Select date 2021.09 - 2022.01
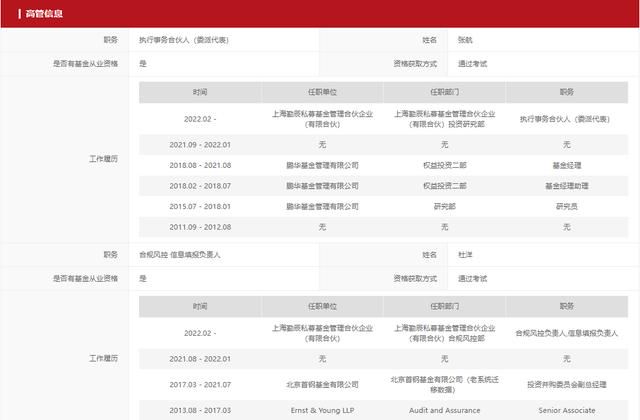Viewport: 640px width, 420px height. (200, 145)
